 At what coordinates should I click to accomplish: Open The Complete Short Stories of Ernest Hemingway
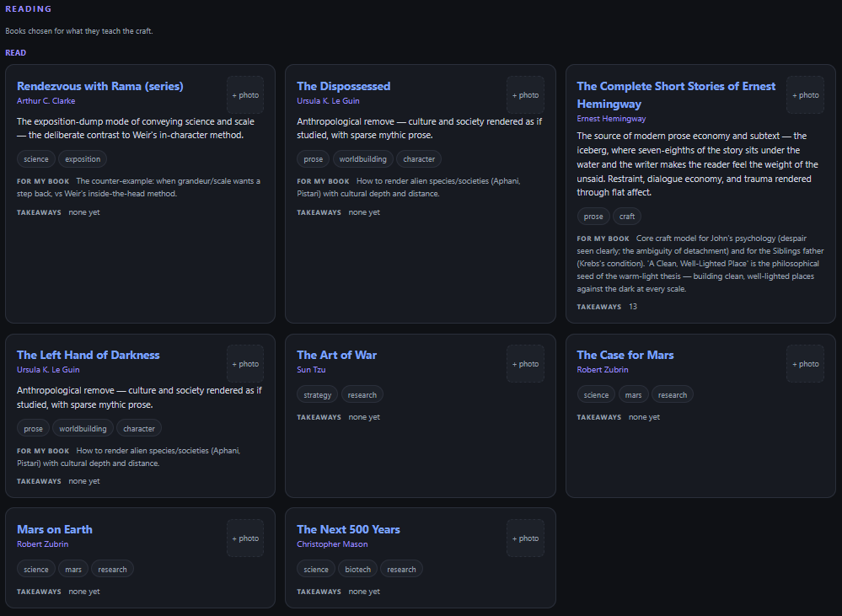coord(676,95)
